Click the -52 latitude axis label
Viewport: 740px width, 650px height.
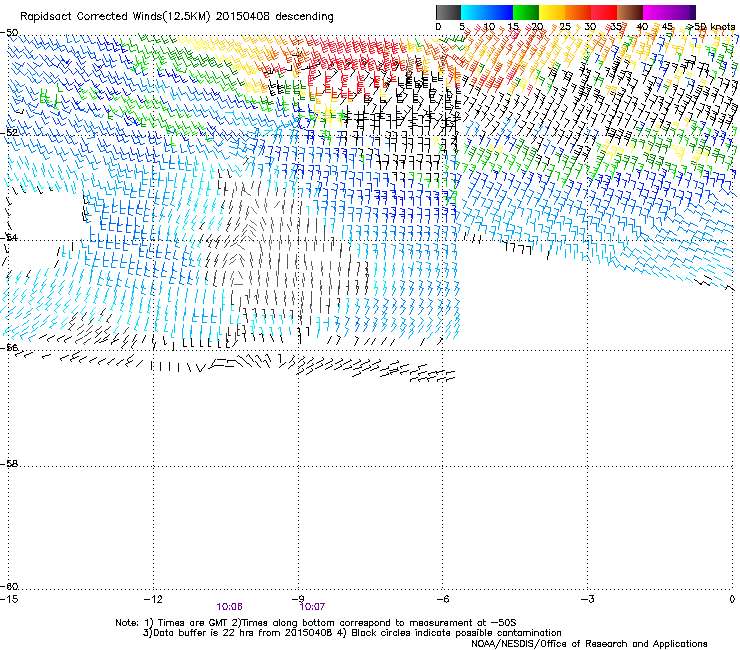[x=9, y=133]
